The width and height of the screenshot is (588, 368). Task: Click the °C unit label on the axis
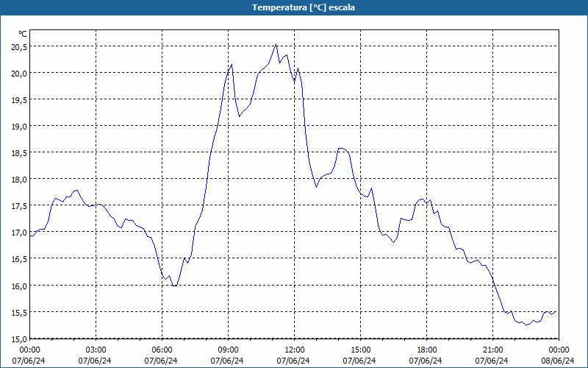23,34
